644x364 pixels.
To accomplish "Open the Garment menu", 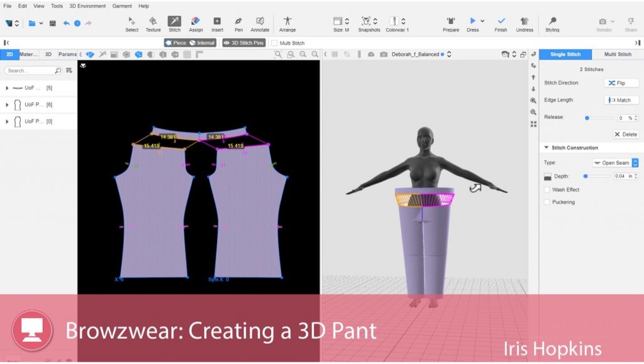I will 122,6.
